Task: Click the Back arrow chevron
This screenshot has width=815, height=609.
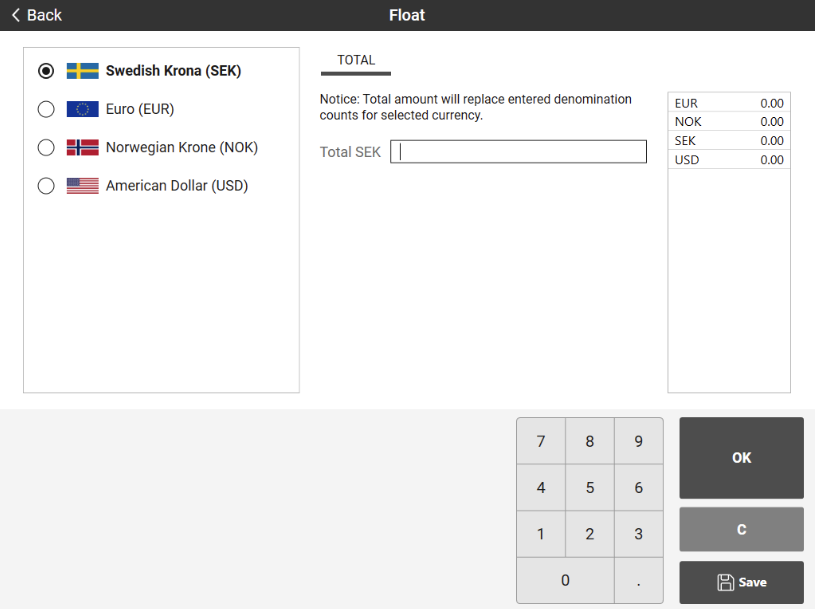Action: click(x=15, y=15)
